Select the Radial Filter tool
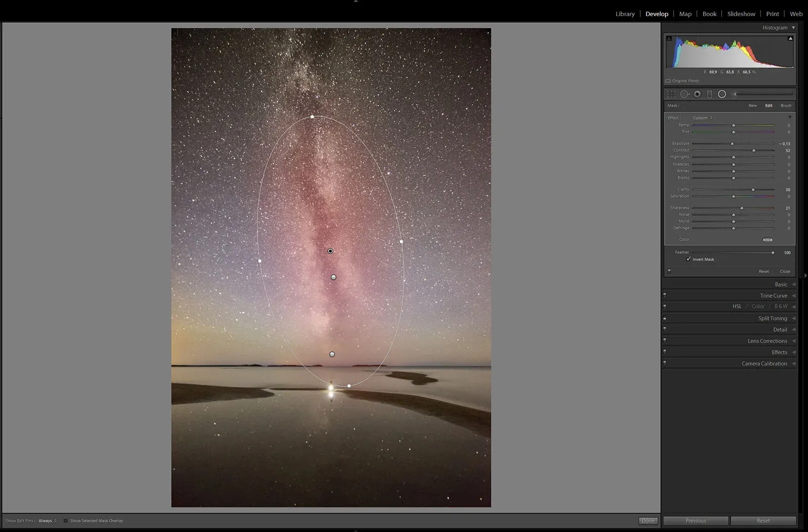 [722, 94]
